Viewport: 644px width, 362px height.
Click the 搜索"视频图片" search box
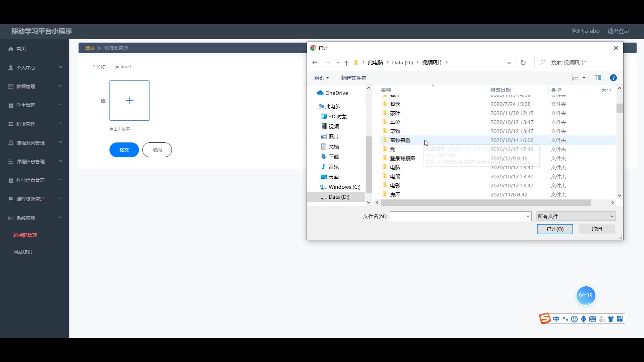[x=576, y=63]
